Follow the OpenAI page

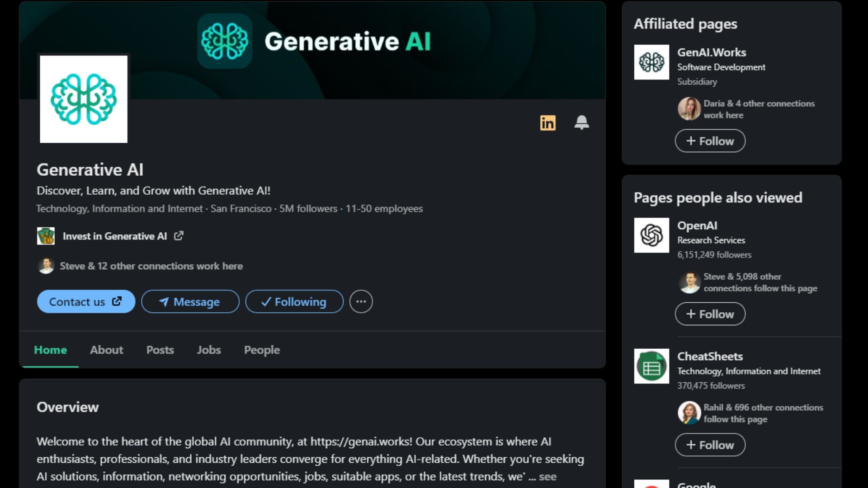710,314
